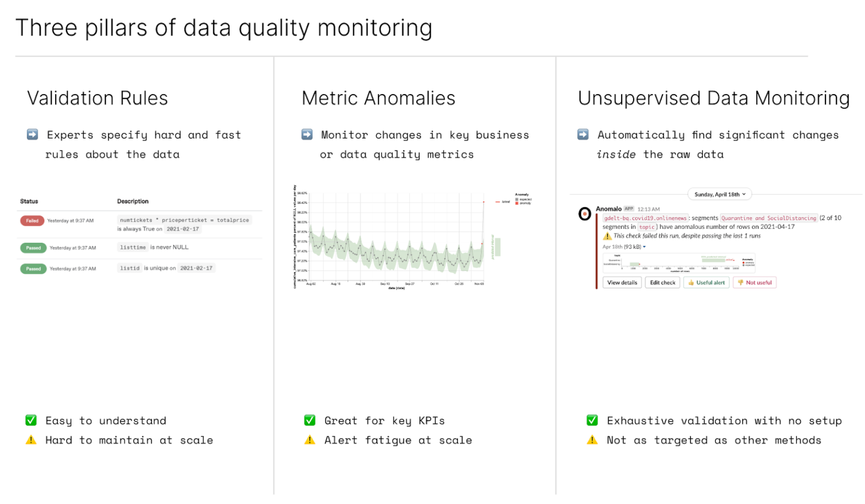Click the View details button
865x504 pixels.
622,282
